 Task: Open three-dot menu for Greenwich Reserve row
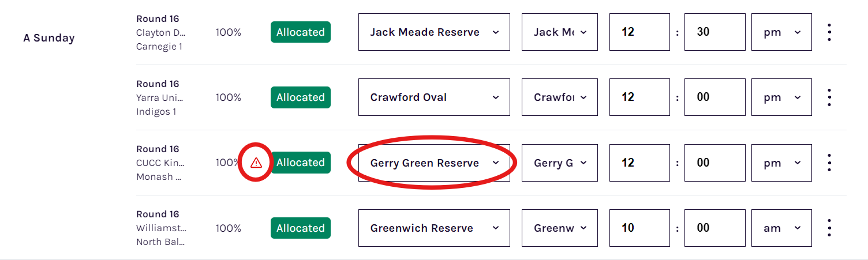pyautogui.click(x=829, y=228)
